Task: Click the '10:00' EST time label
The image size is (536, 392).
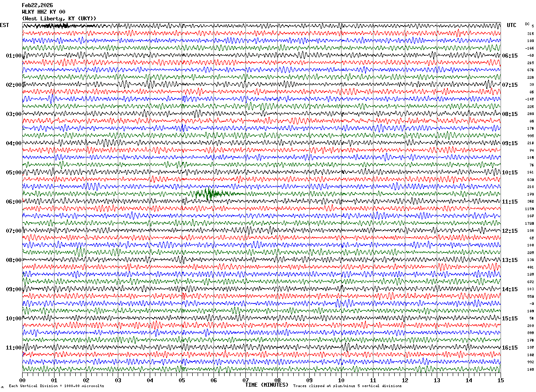Action: point(14,319)
